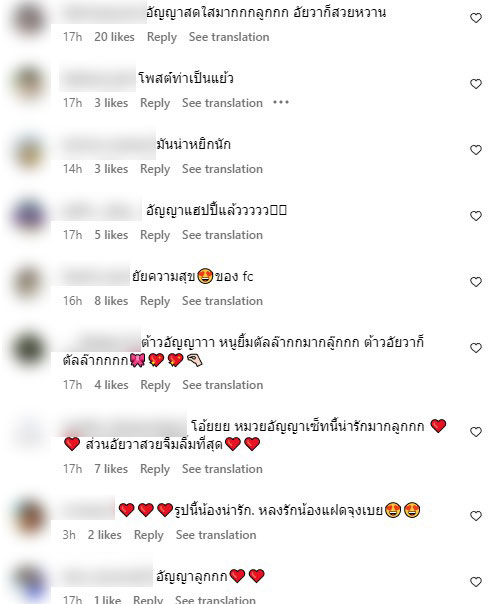Image resolution: width=495 pixels, height=604 pixels.
Task: Tap the heart beside 'มันน่าหยิกนัก' comment
Action: click(x=476, y=150)
